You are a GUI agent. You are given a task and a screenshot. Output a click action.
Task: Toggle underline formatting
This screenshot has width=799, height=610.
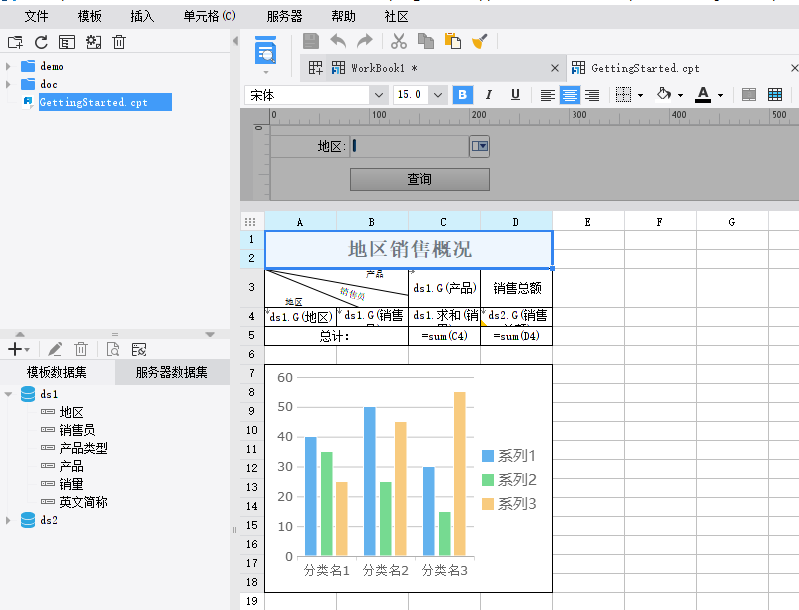(515, 95)
